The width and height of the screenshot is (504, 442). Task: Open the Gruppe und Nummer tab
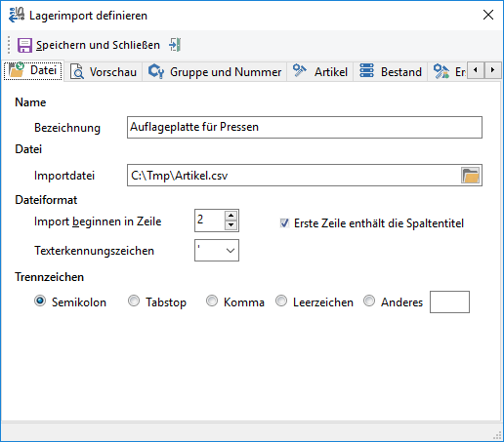click(215, 71)
